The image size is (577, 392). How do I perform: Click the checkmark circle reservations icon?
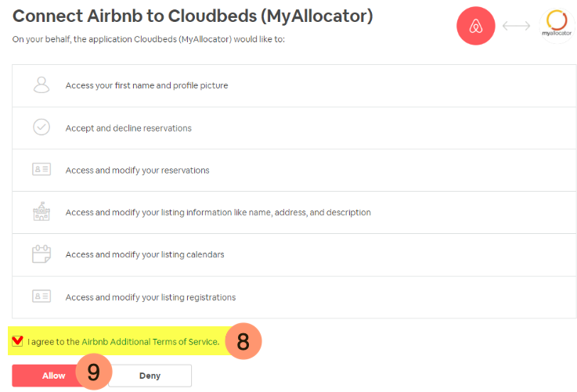click(41, 128)
